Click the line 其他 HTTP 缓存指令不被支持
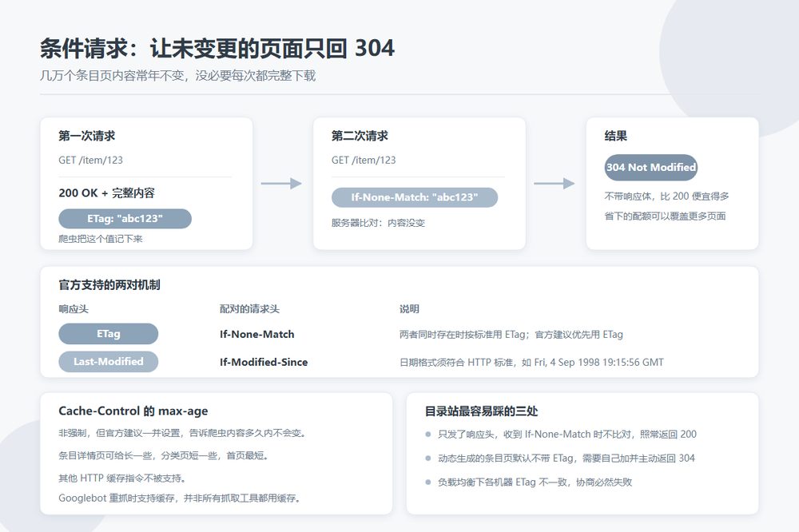This screenshot has height=532, width=799. pyautogui.click(x=122, y=478)
